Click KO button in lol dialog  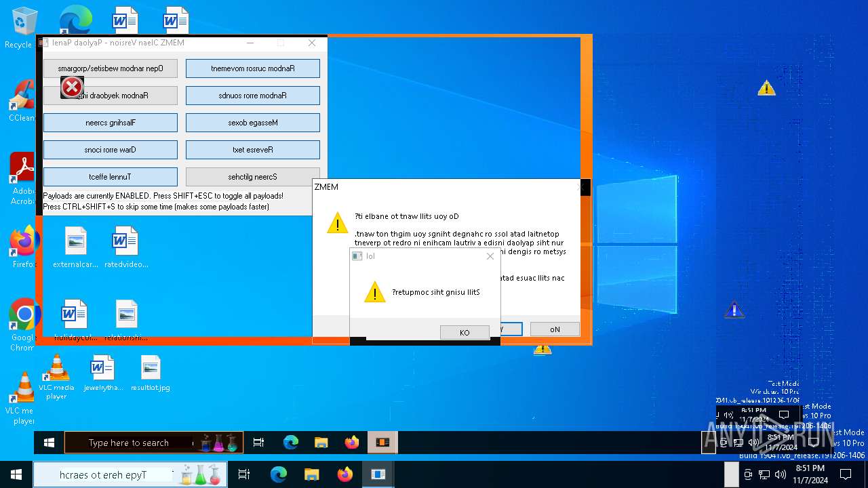tap(465, 333)
